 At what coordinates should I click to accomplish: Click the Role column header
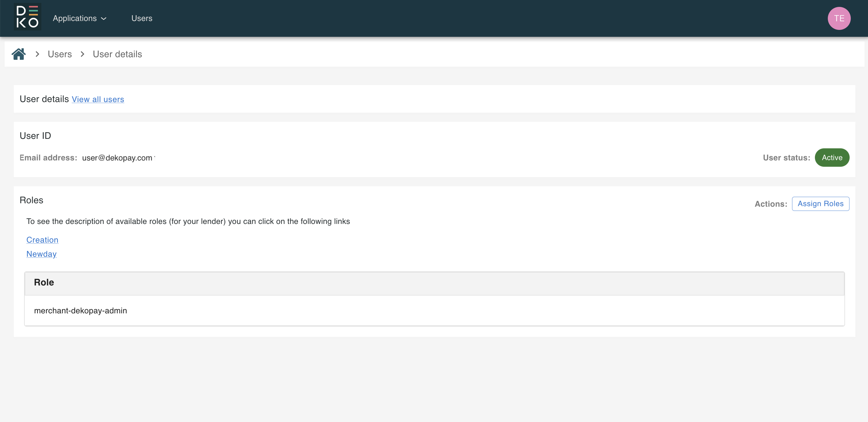[x=44, y=282]
